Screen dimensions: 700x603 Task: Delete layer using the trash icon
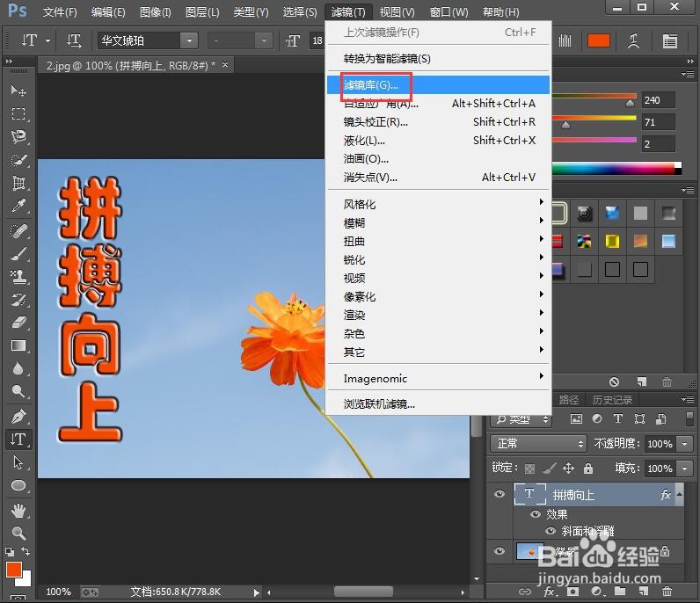[x=667, y=592]
